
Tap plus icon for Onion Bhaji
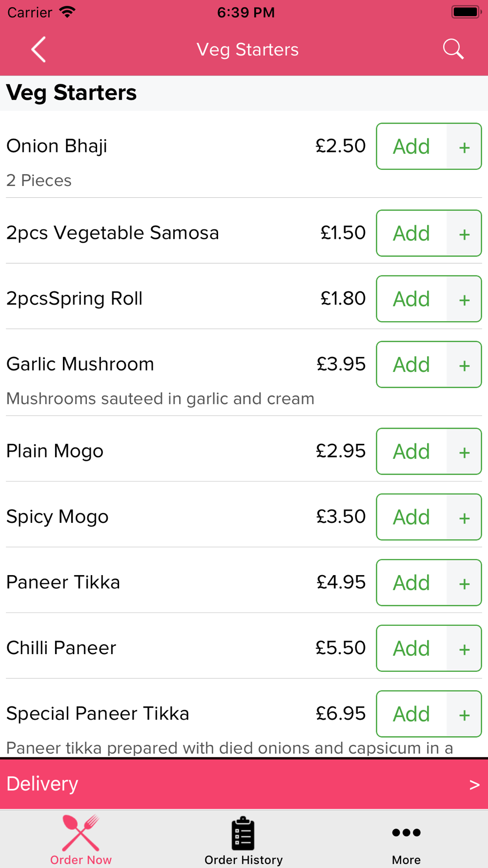[x=464, y=146]
